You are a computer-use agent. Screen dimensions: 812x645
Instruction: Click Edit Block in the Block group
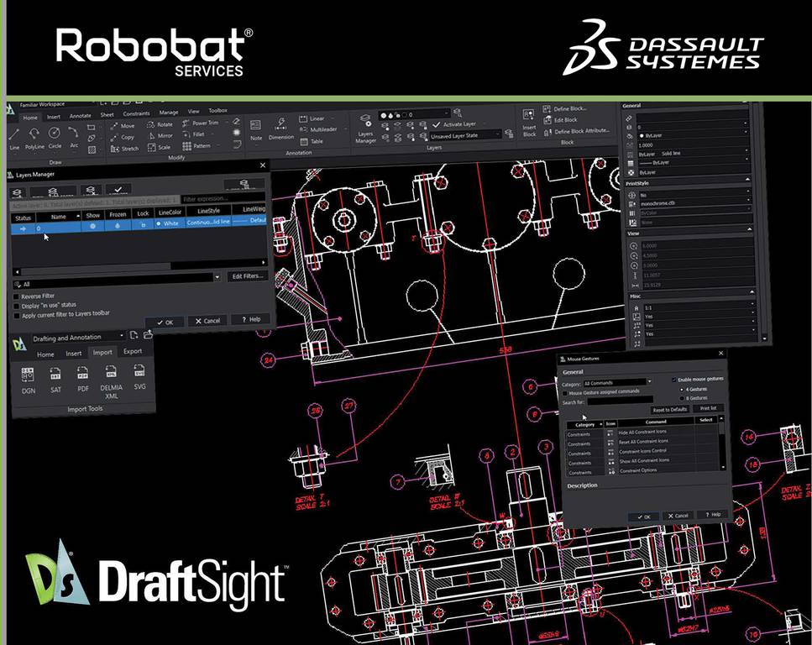[x=560, y=120]
